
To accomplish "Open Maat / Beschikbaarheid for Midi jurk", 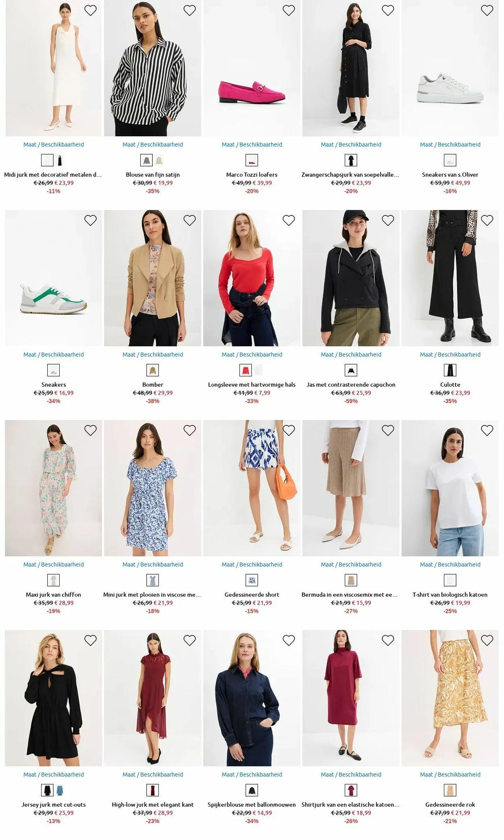I will [54, 144].
